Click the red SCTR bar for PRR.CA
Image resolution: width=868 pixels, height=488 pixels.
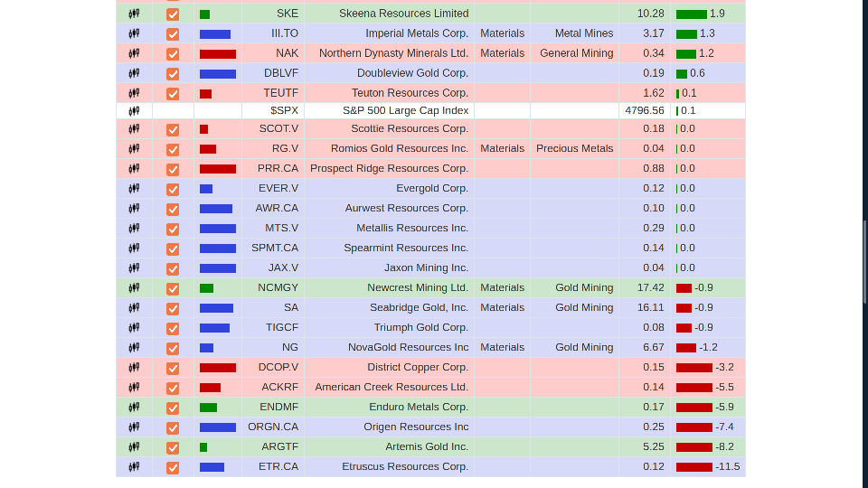218,169
